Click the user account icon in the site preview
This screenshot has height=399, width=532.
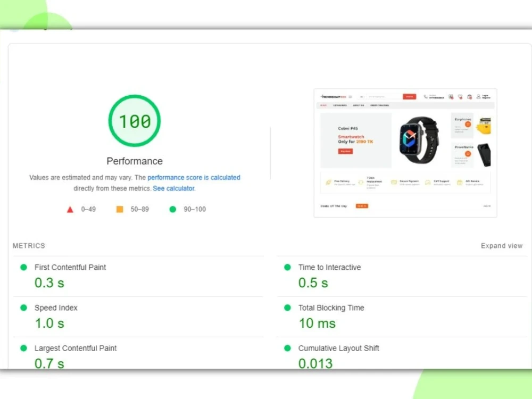[x=478, y=97]
